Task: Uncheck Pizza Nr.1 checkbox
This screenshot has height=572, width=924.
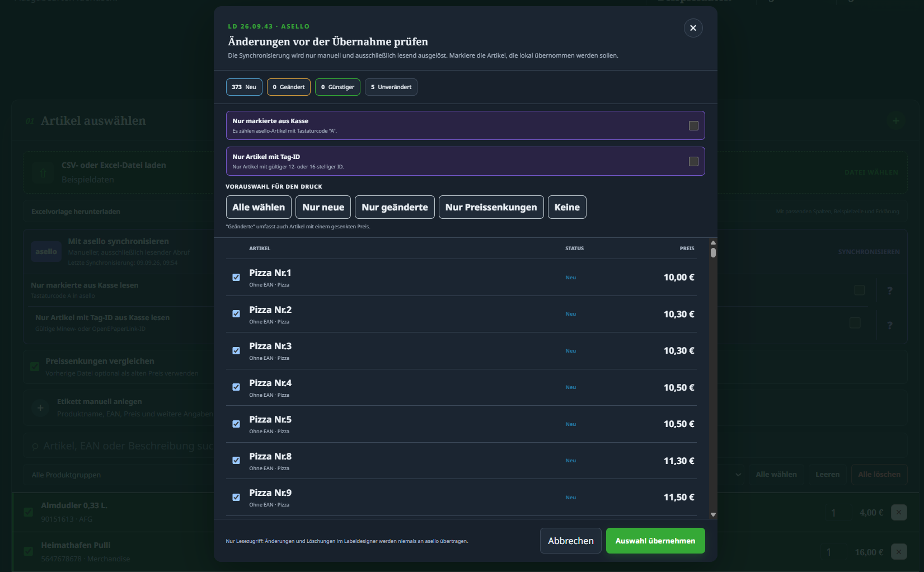Action: point(236,278)
